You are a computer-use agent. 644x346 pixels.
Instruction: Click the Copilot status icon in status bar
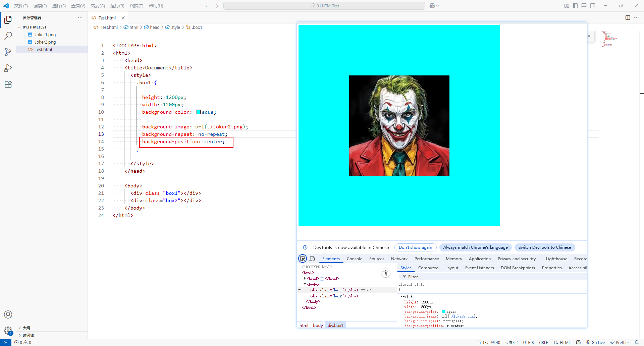click(x=578, y=342)
